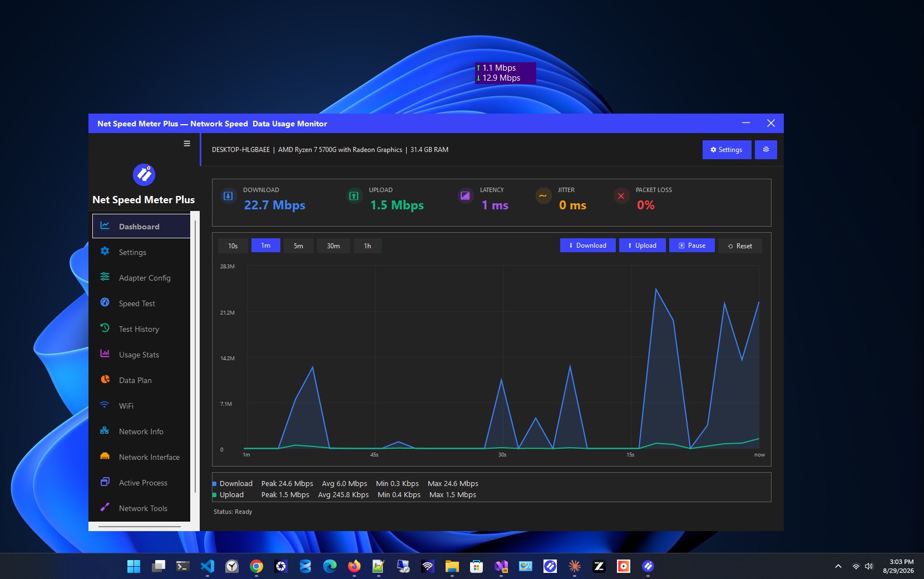Screen dimensions: 924x579
Task: Click the sidebar horizontal scrollbar
Action: 140,526
